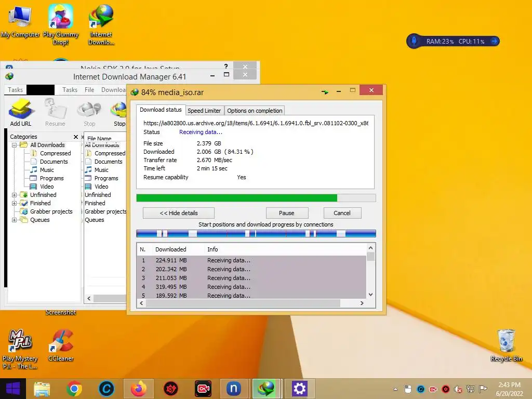Open Windows Start button

13,389
